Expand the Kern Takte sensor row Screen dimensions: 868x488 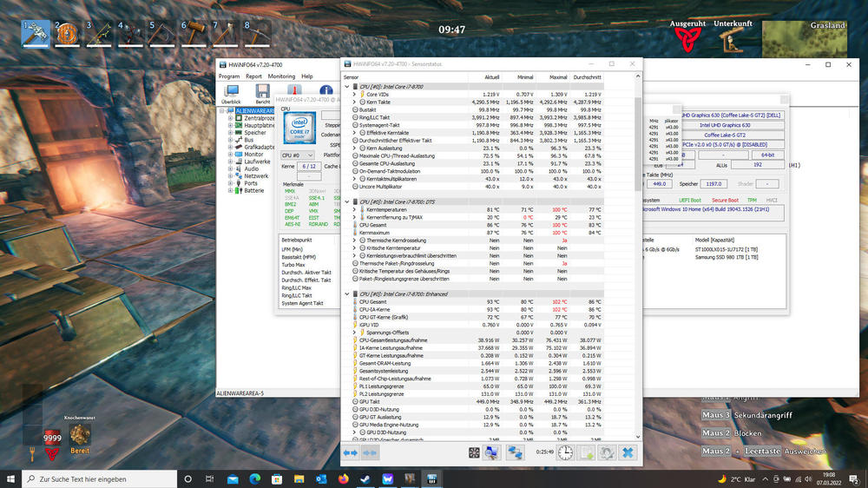pyautogui.click(x=354, y=102)
